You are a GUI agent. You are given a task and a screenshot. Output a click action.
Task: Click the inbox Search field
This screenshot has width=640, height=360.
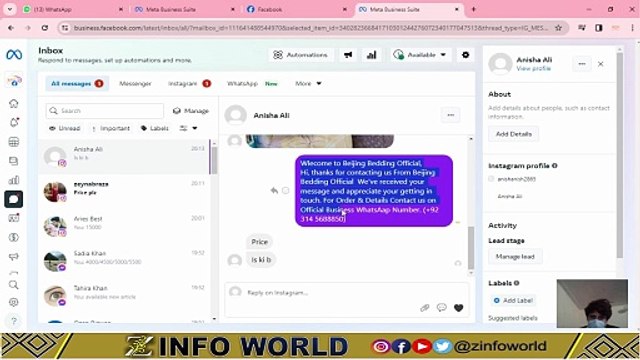[x=104, y=111]
